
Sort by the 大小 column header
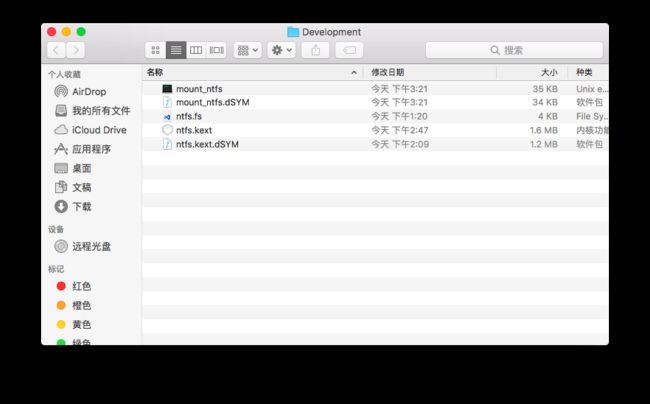pyautogui.click(x=532, y=73)
